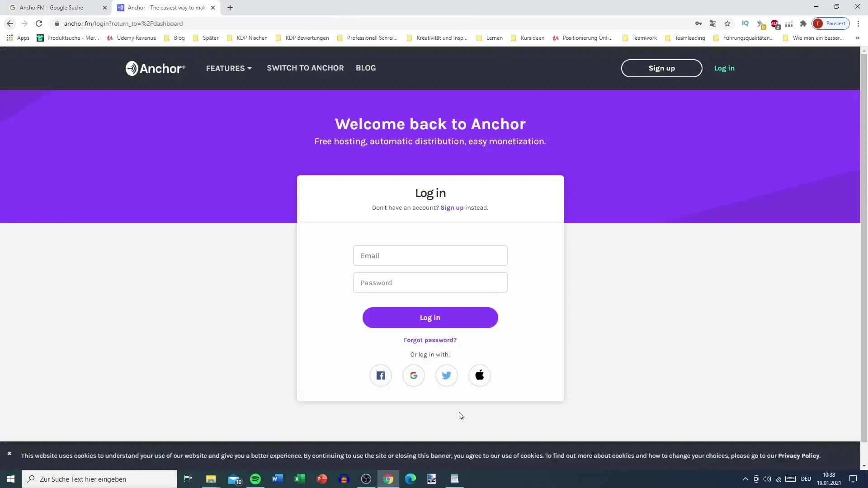Select the Anchor login browser tab
The image size is (868, 488).
pyautogui.click(x=165, y=8)
